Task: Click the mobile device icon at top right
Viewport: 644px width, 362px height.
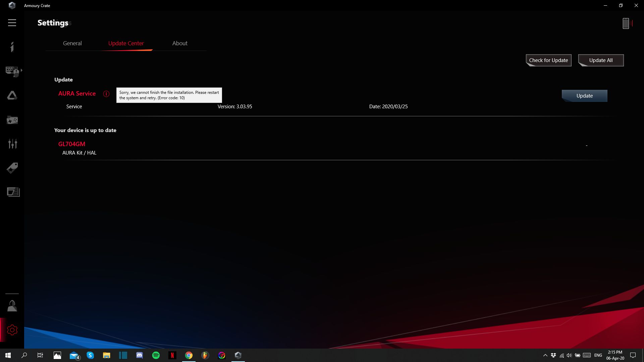Action: pyautogui.click(x=627, y=23)
